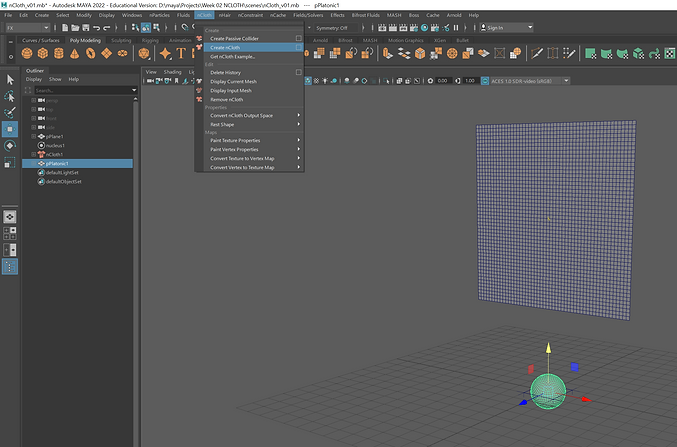Open Delete History option box
Image resolution: width=677 pixels, height=447 pixels.
point(298,73)
